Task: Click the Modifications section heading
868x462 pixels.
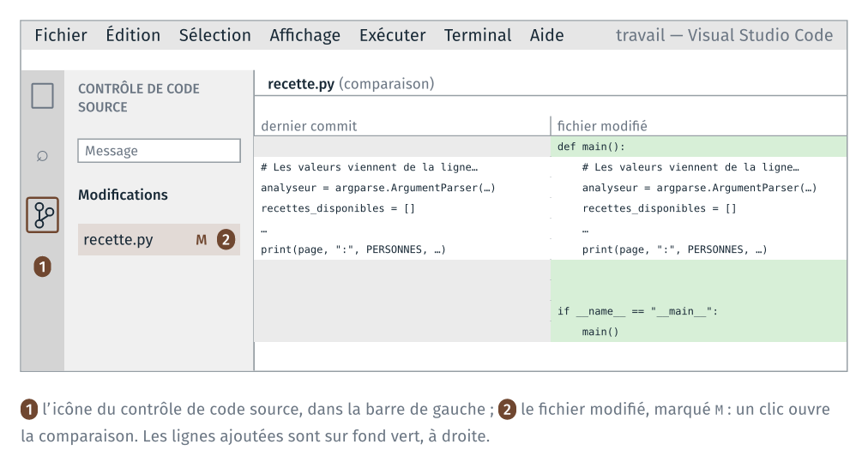Action: [123, 195]
